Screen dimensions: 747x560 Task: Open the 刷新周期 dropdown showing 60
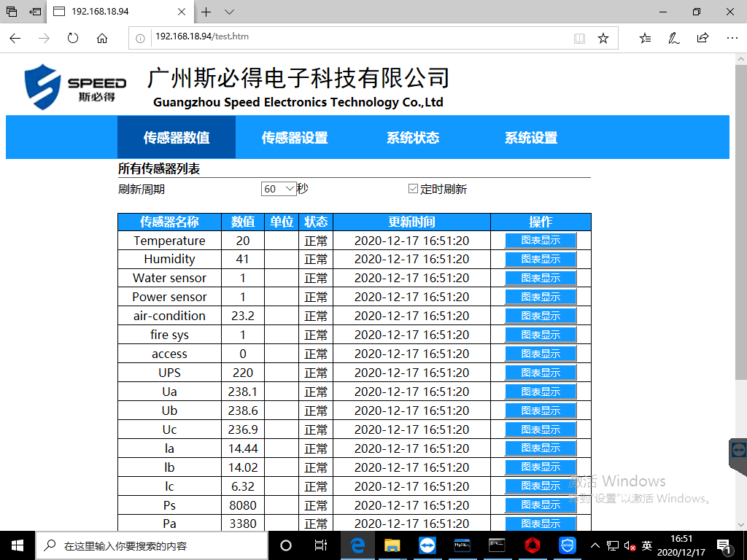(x=279, y=189)
